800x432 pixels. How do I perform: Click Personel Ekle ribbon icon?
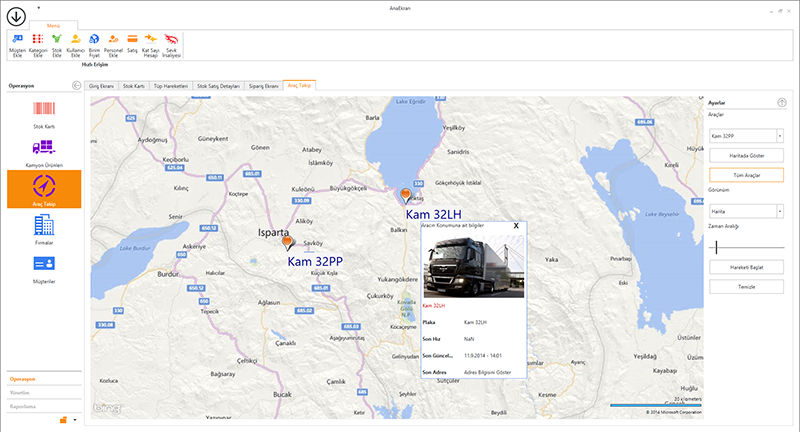[x=113, y=45]
